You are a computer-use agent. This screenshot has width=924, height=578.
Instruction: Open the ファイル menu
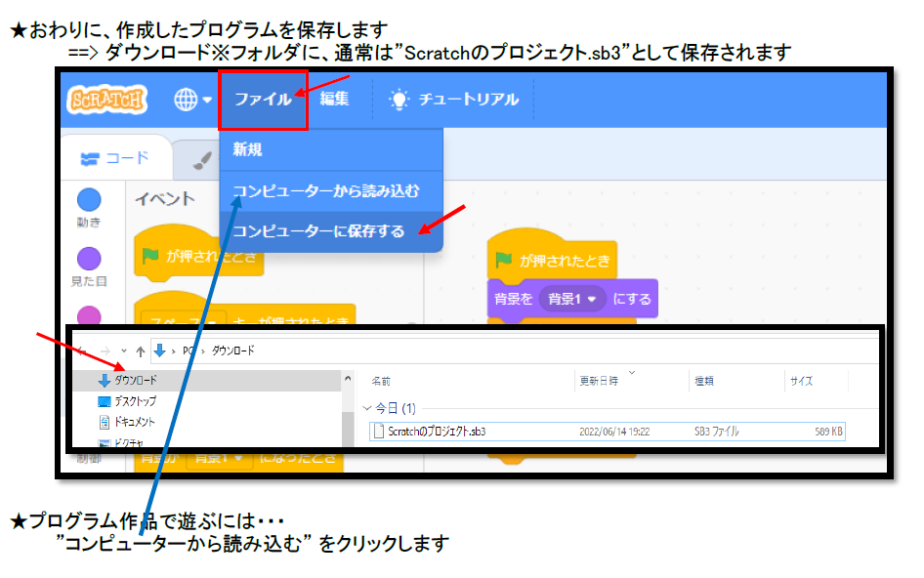coord(263,100)
